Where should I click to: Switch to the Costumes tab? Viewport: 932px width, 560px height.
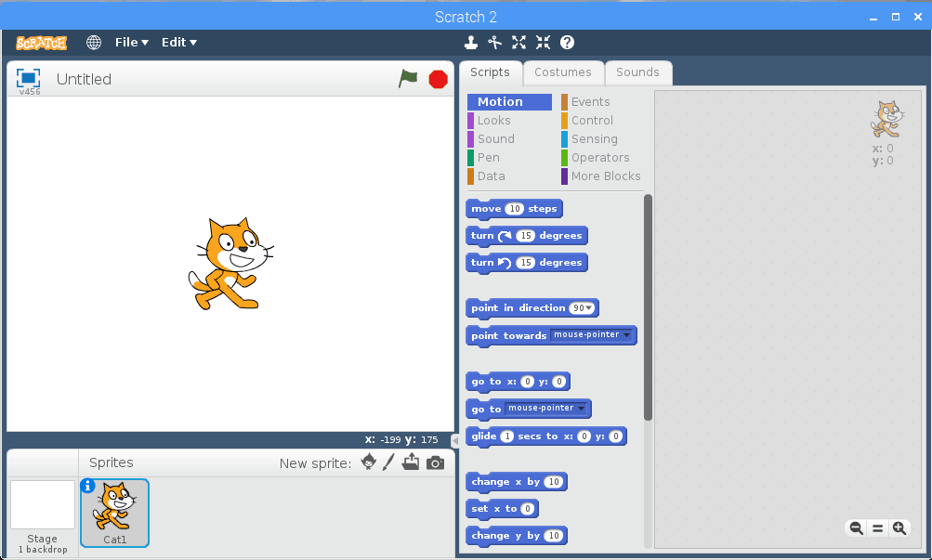pyautogui.click(x=562, y=72)
